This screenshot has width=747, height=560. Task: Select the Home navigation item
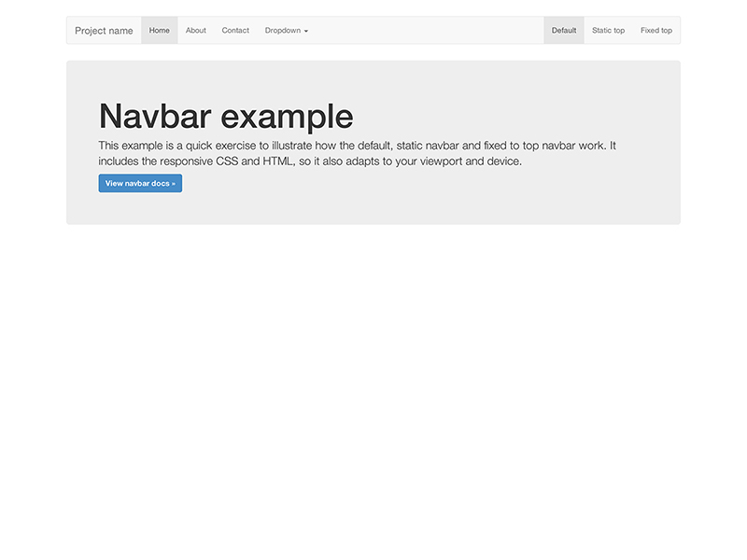tap(159, 30)
